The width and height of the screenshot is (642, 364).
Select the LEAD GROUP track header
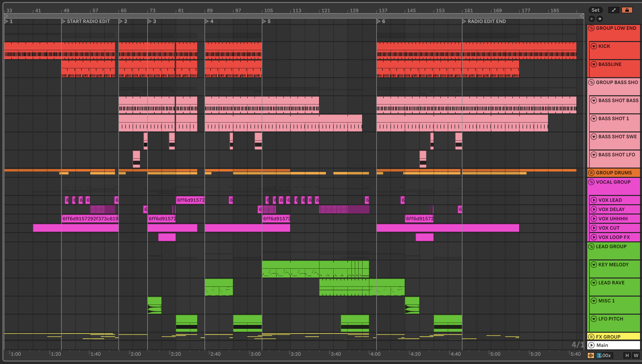[x=611, y=246]
